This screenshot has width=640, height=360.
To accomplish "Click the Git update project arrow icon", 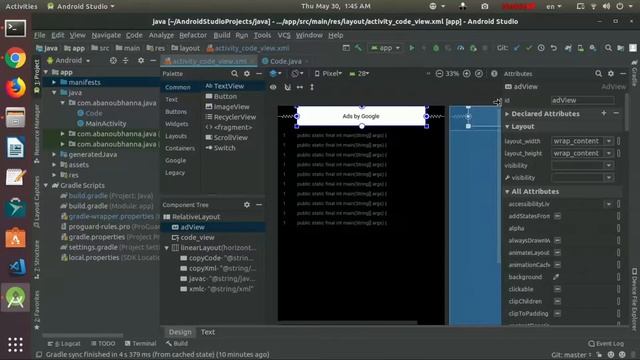I will pos(517,48).
